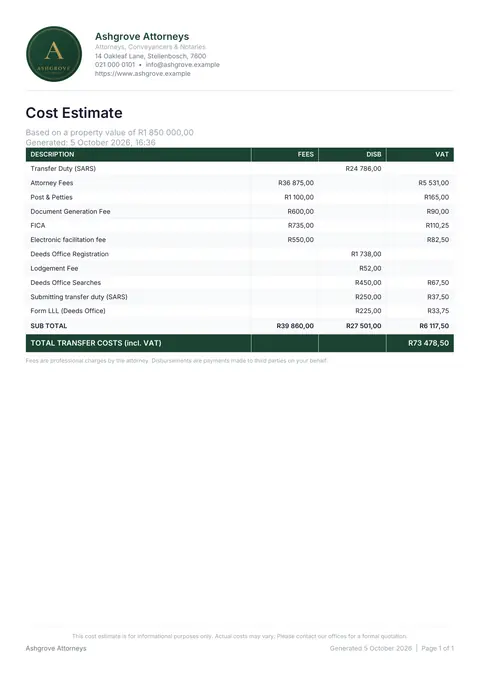Viewport: 480px width, 678px height.
Task: Click the Deeds Office Searches label
Action: click(x=65, y=282)
